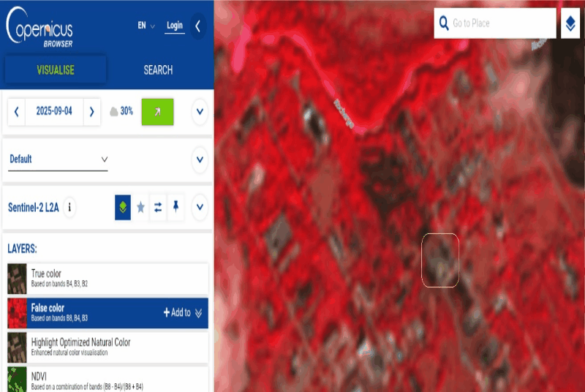This screenshot has height=392, width=585.
Task: Go to the next date
Action: coord(91,112)
